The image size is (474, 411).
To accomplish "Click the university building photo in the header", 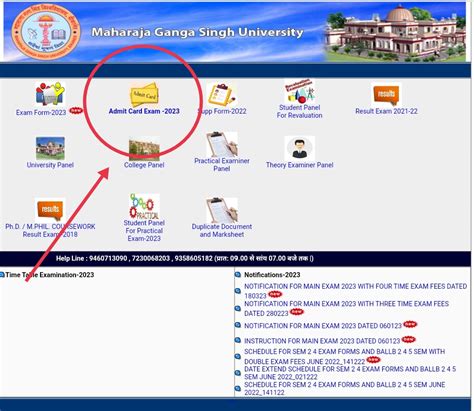I will coord(396,33).
